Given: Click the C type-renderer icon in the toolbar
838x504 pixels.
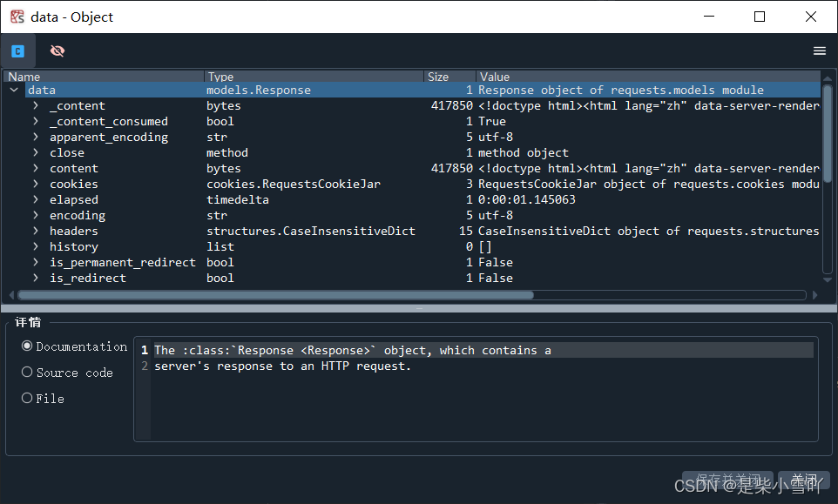Looking at the screenshot, I should [17, 51].
